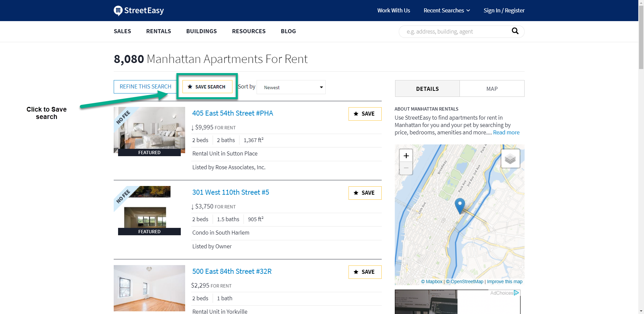Open the Sales menu
Image resolution: width=644 pixels, height=314 pixels.
(x=122, y=31)
